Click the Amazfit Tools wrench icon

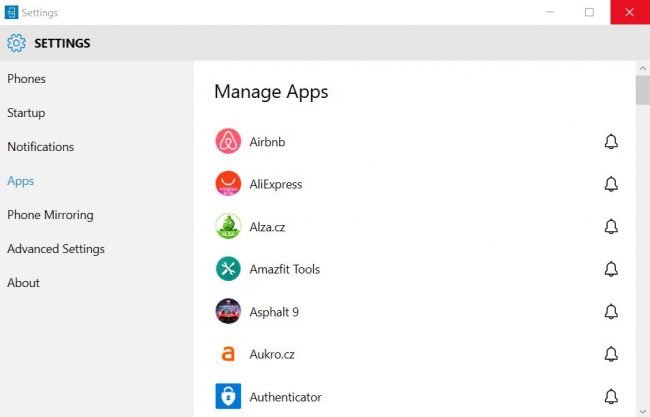[228, 269]
